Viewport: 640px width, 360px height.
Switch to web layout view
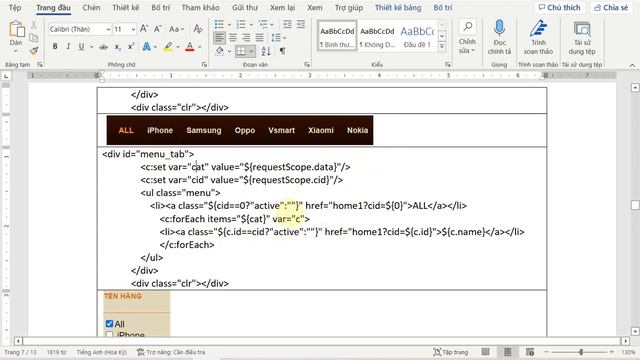[x=529, y=352]
